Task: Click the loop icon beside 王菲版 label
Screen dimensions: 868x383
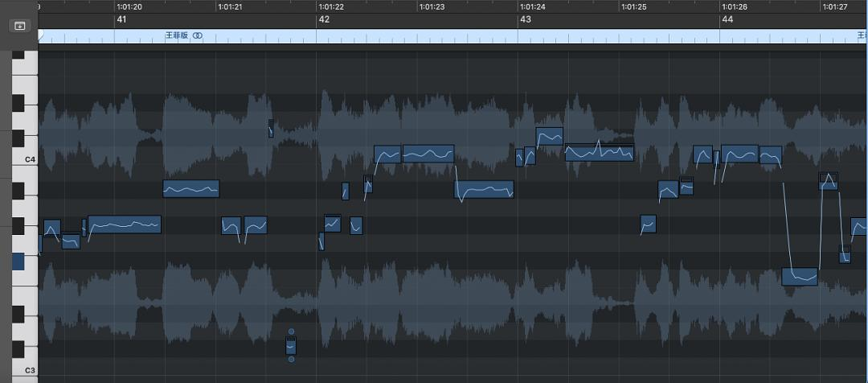Action: [x=198, y=36]
